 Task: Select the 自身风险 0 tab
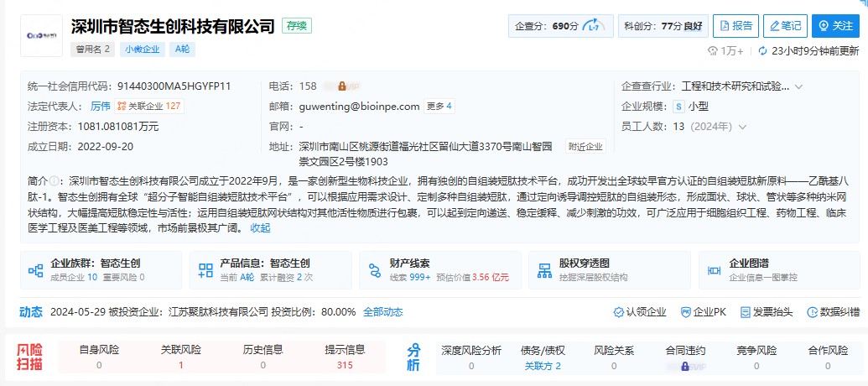[99, 357]
